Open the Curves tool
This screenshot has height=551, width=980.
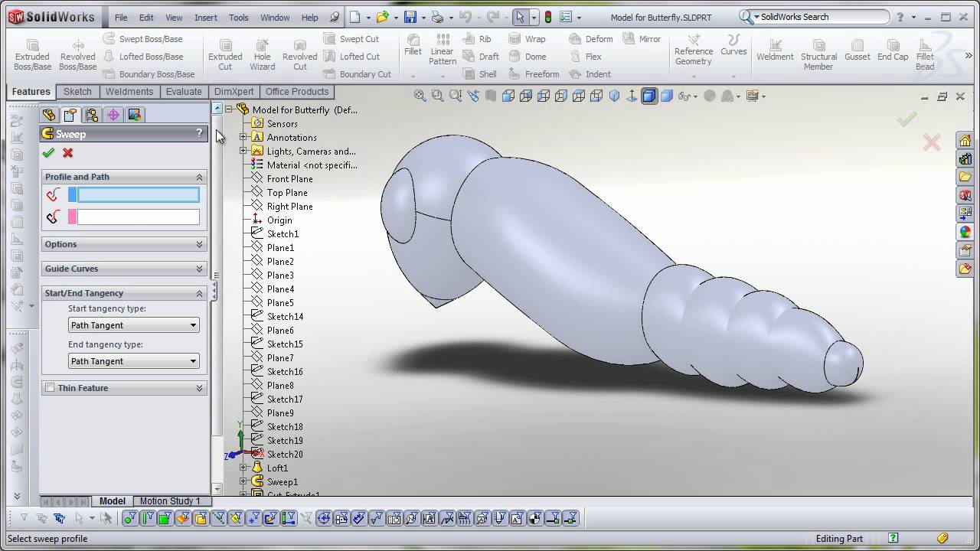pos(733,44)
